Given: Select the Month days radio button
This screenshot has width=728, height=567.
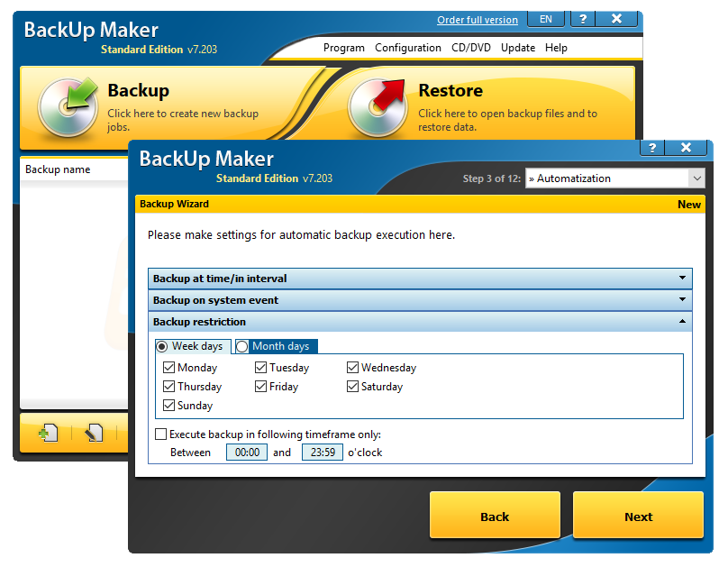Looking at the screenshot, I should [242, 346].
